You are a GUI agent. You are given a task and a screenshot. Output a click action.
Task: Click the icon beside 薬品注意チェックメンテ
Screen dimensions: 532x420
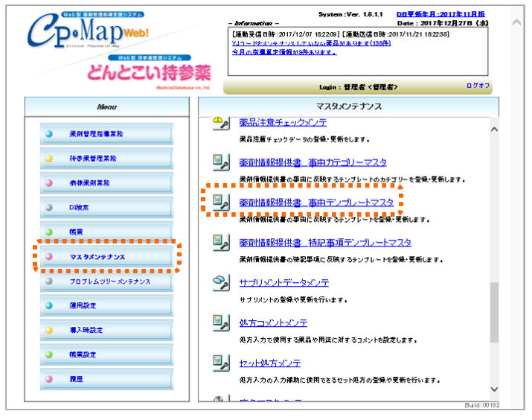tap(219, 123)
